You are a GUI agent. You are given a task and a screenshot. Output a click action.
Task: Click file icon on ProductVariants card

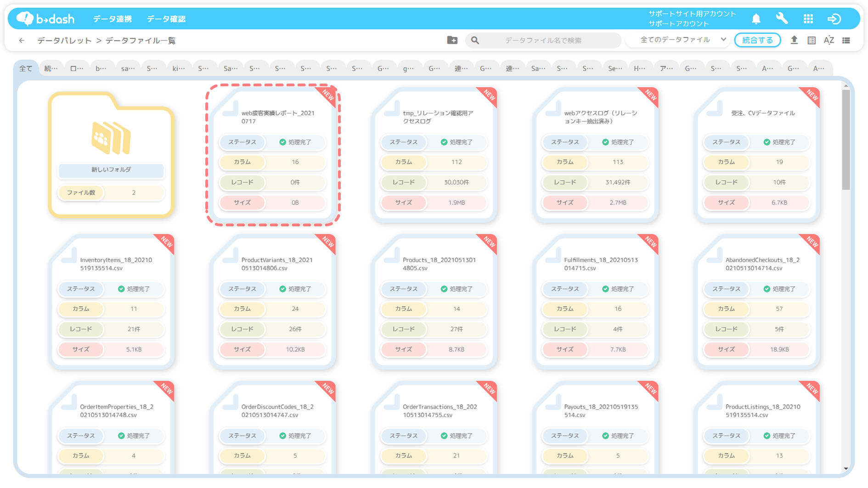point(230,256)
